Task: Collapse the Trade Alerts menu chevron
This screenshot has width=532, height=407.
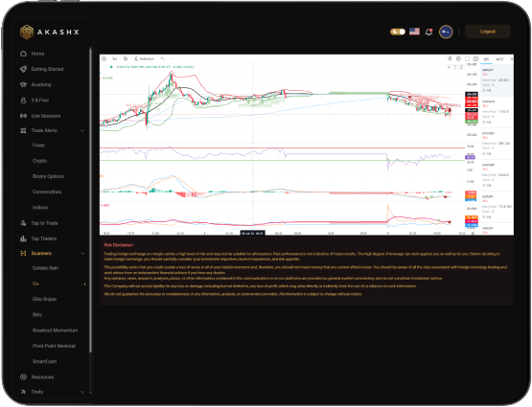Action: point(82,130)
